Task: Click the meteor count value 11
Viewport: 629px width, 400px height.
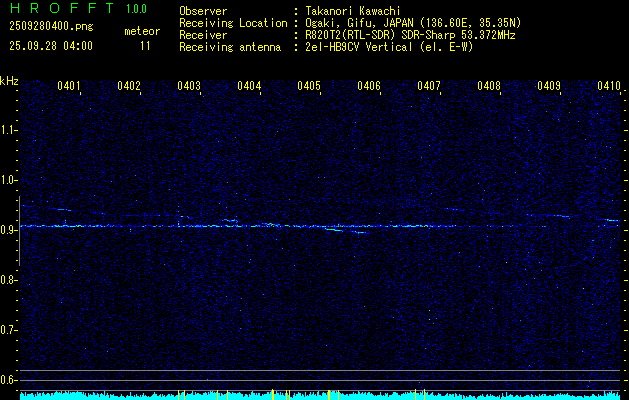Action: click(146, 46)
